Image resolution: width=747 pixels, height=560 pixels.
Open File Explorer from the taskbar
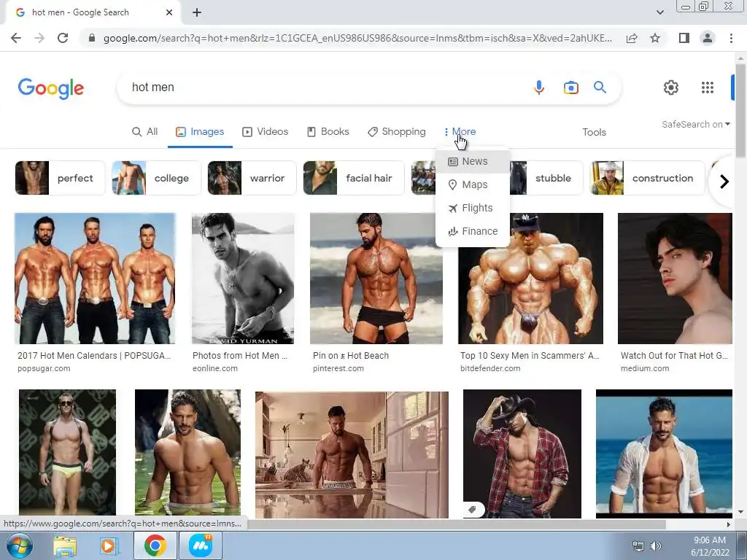tap(65, 545)
